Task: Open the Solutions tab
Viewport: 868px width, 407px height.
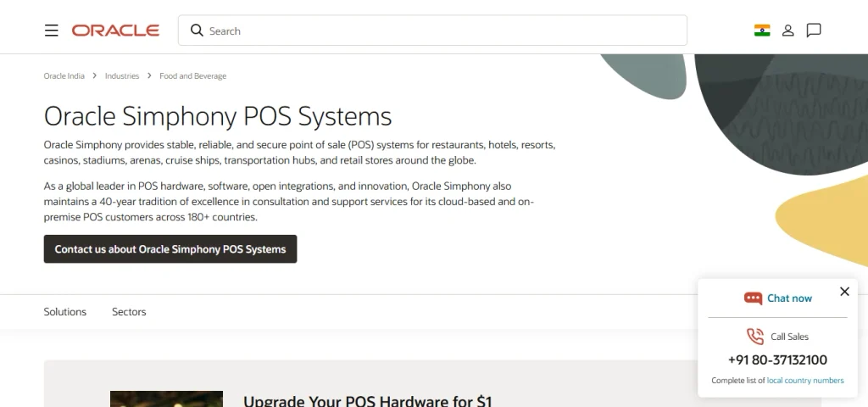Action: point(64,312)
